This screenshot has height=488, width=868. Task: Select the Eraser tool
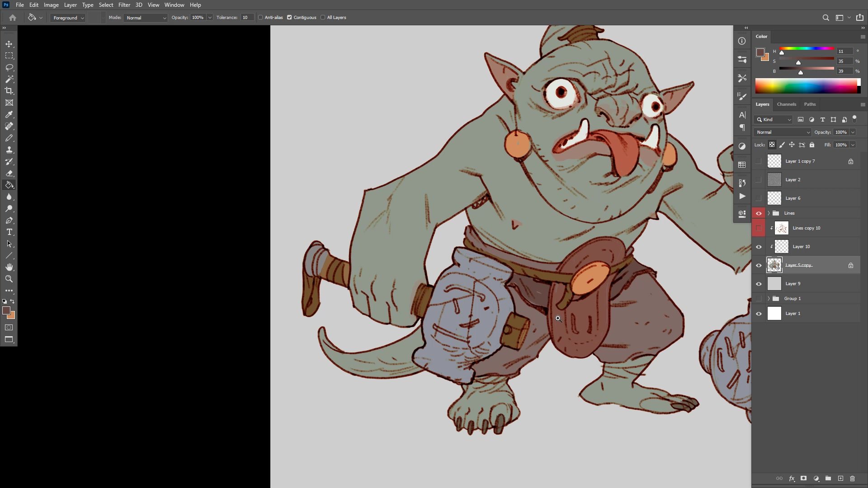(9, 174)
